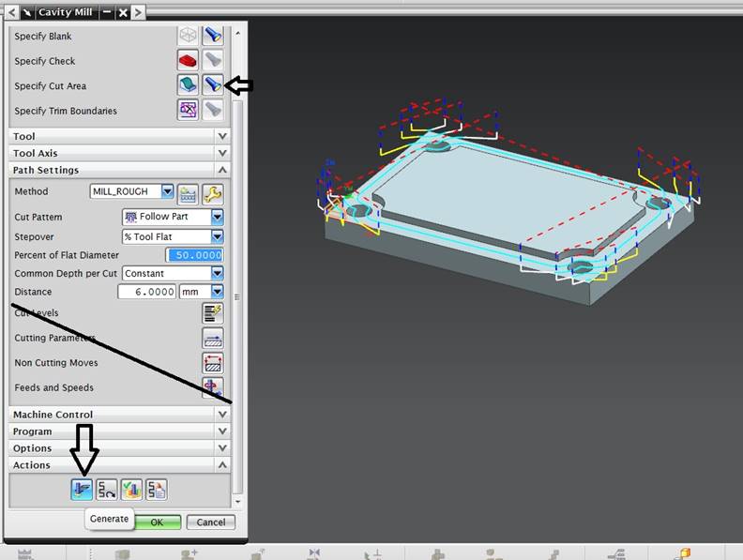Create new Method icon beside MILL_ROUGH
Screen dimensions: 743x560
(189, 194)
